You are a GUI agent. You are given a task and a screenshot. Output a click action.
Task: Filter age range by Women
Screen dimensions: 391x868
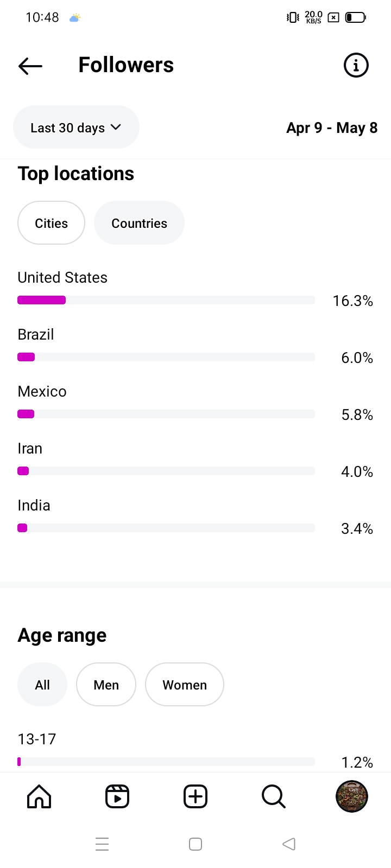point(185,685)
